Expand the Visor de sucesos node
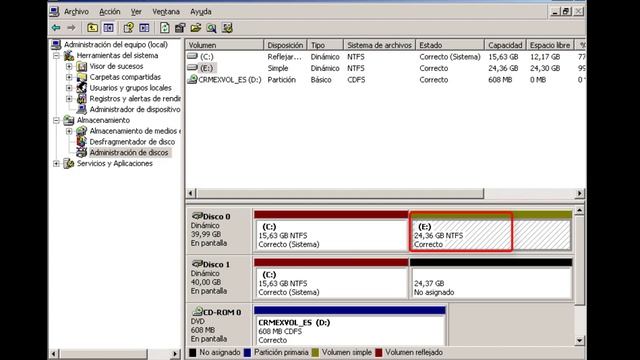 coord(69,66)
